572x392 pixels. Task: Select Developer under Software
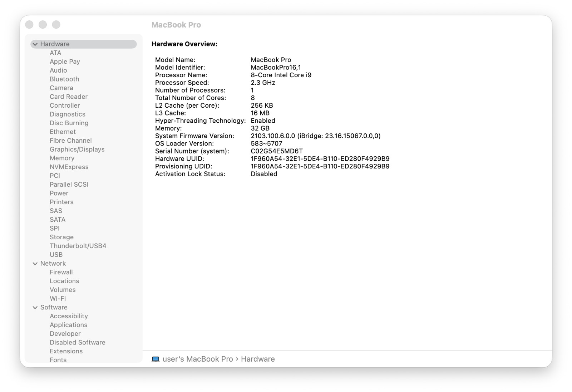coord(65,334)
